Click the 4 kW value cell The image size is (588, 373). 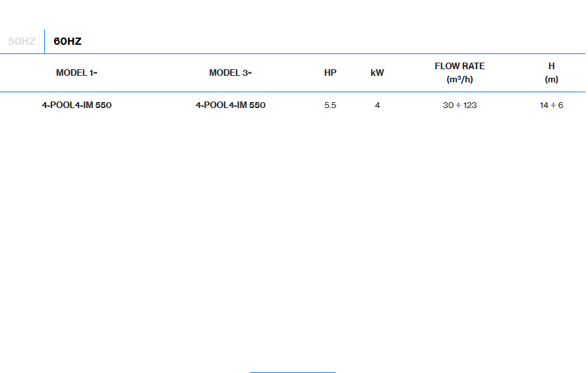(377, 105)
